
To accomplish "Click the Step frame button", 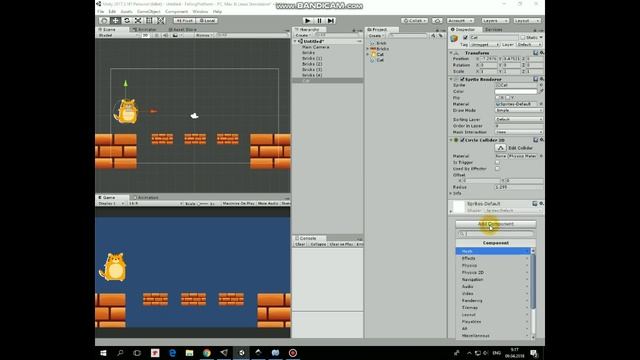I will [331, 20].
